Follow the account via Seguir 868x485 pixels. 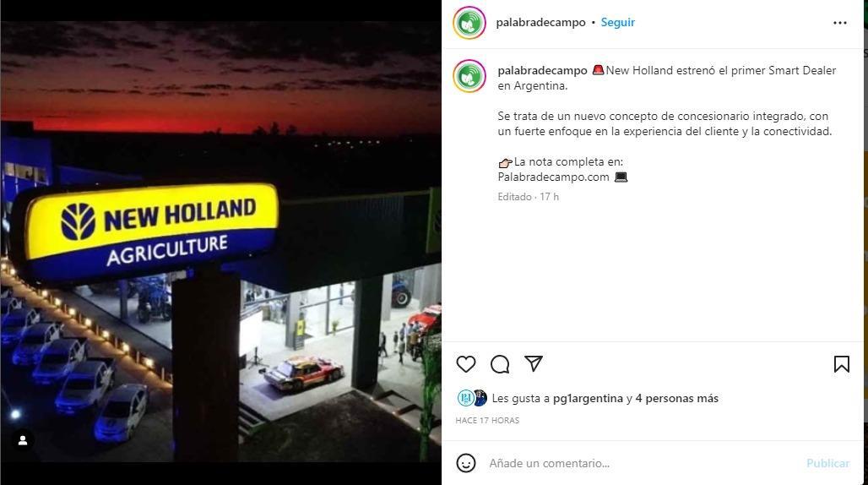[618, 22]
